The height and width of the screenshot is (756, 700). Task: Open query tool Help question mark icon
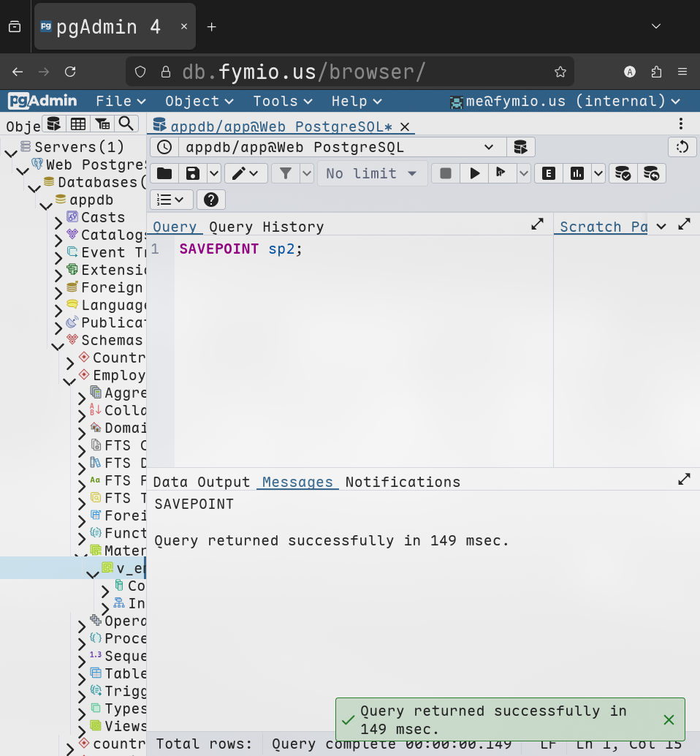pyautogui.click(x=211, y=200)
